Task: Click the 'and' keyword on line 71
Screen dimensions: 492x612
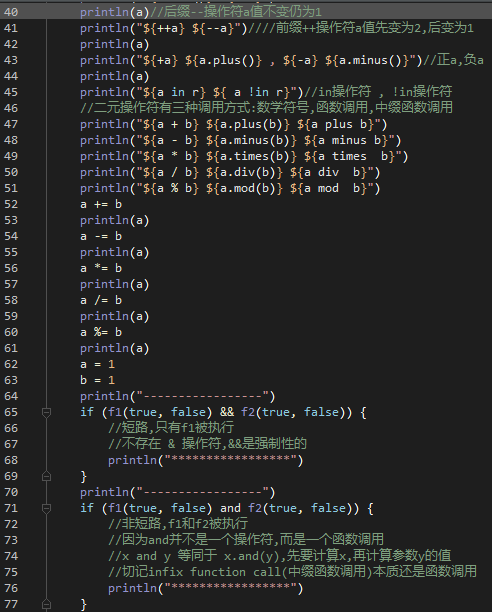Action: [231, 508]
